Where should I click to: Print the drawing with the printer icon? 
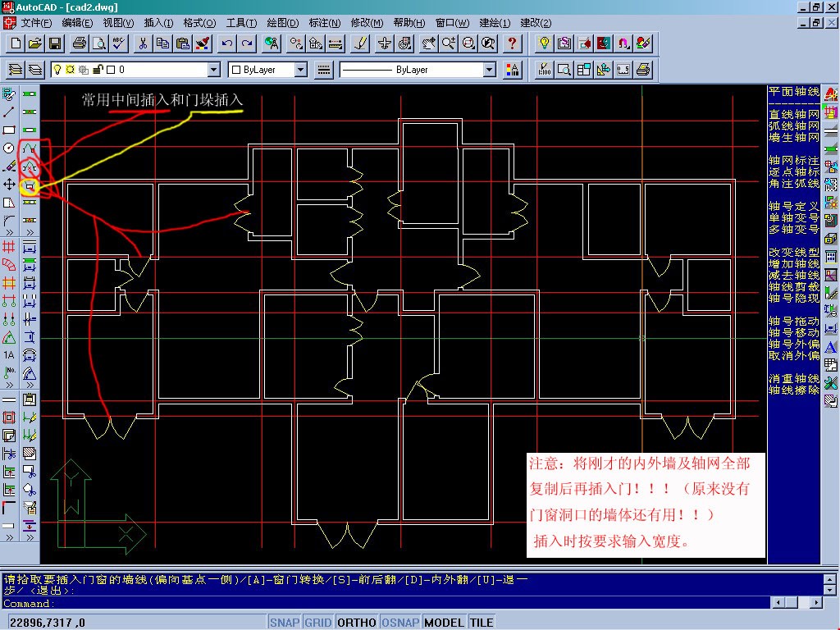[x=80, y=43]
